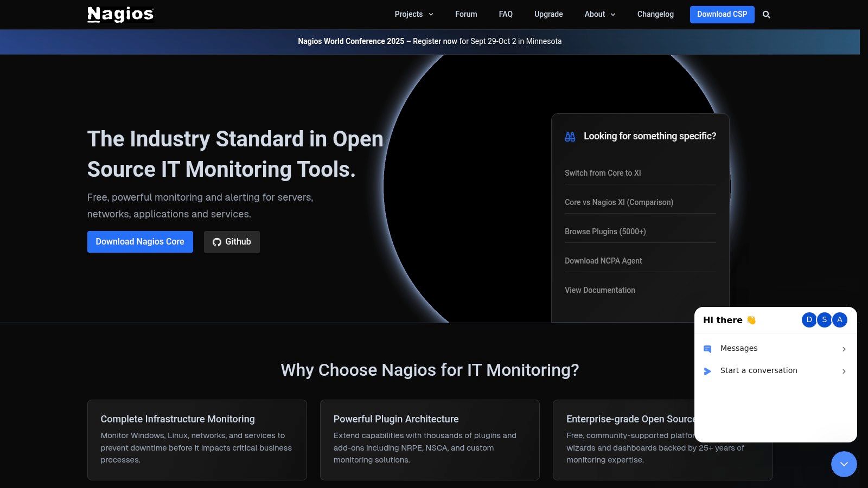Click the Messages chat bubble icon
The height and width of the screenshot is (488, 868).
(x=707, y=349)
